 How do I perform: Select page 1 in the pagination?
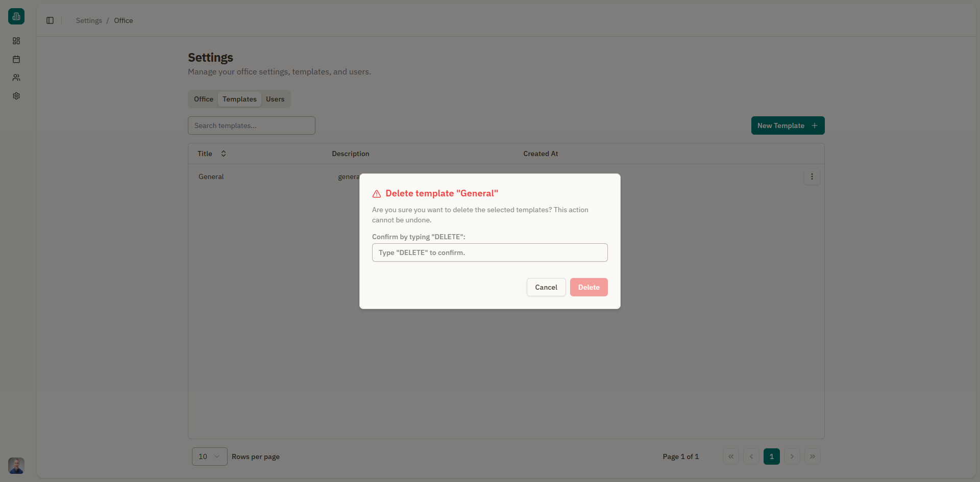click(x=771, y=456)
